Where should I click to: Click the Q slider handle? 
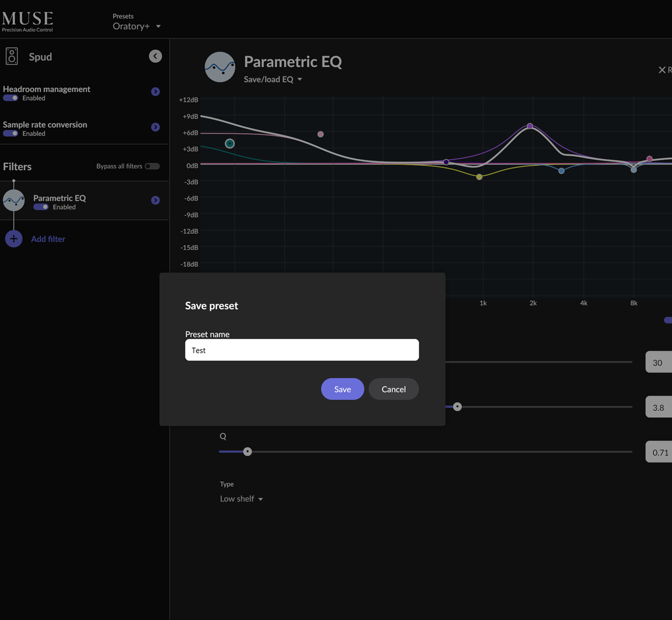point(248,452)
